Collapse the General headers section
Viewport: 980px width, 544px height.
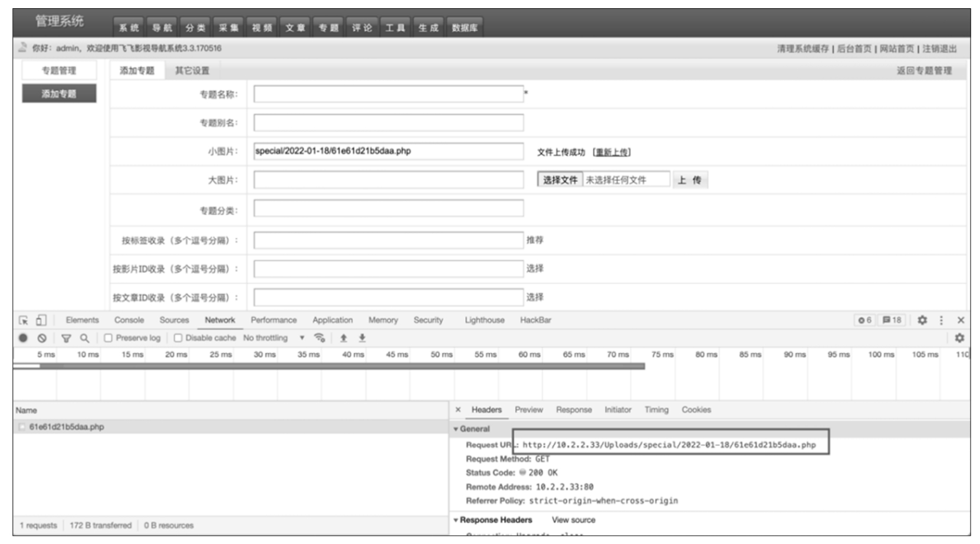point(456,429)
